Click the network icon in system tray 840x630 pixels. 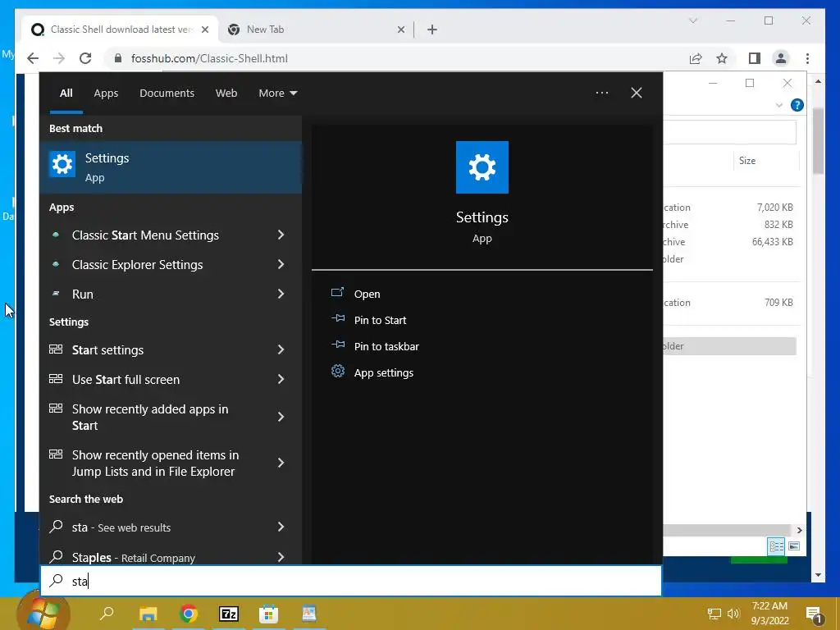click(x=714, y=614)
